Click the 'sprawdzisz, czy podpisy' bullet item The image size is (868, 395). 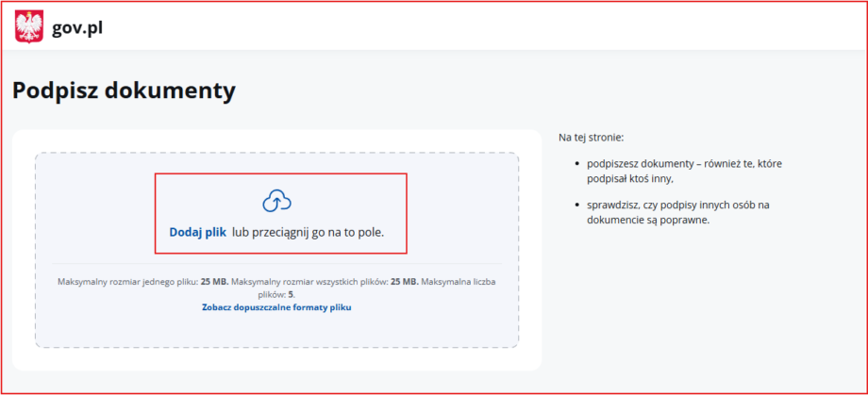[x=678, y=212]
